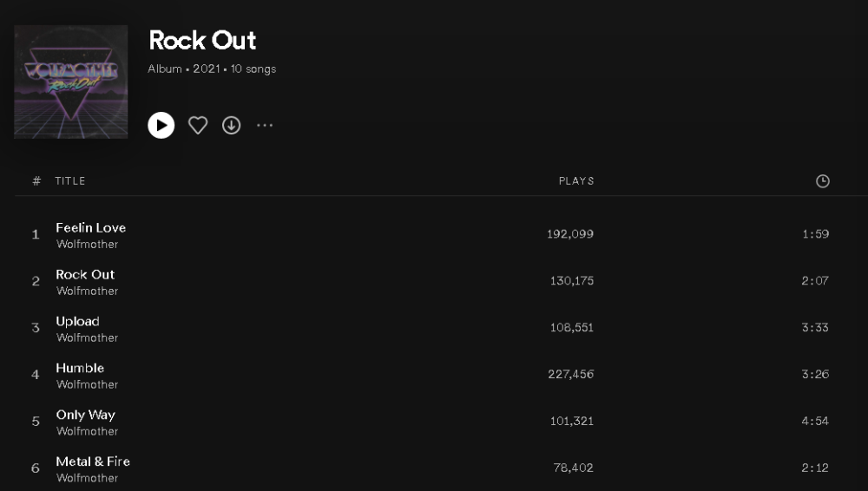Choose the Humble track

[80, 368]
